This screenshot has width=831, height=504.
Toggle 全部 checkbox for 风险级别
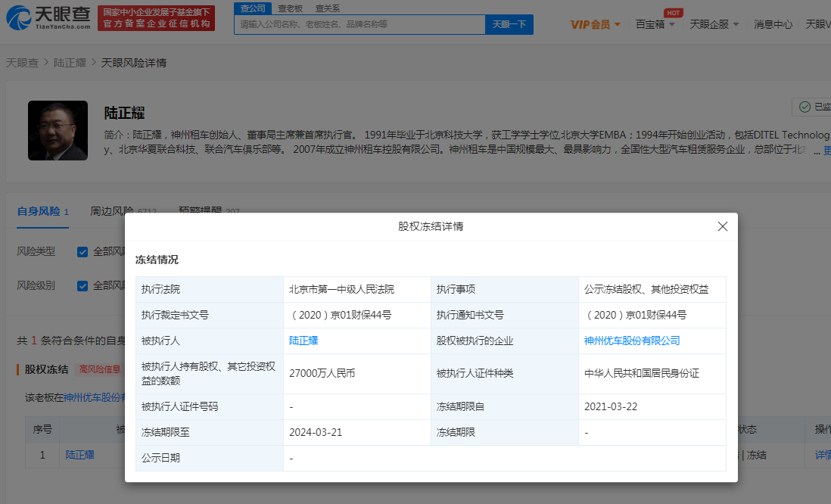point(82,285)
